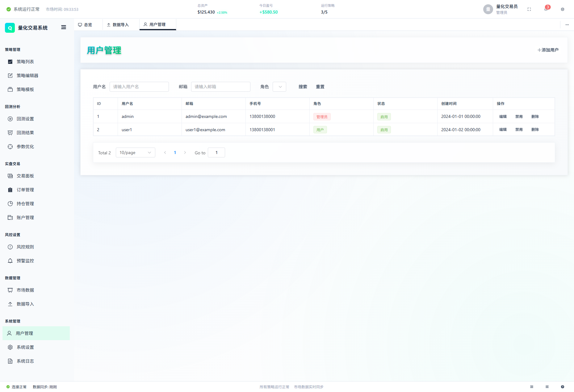574x392 pixels.
Task: Navigate to 回测设置
Action: (x=36, y=119)
